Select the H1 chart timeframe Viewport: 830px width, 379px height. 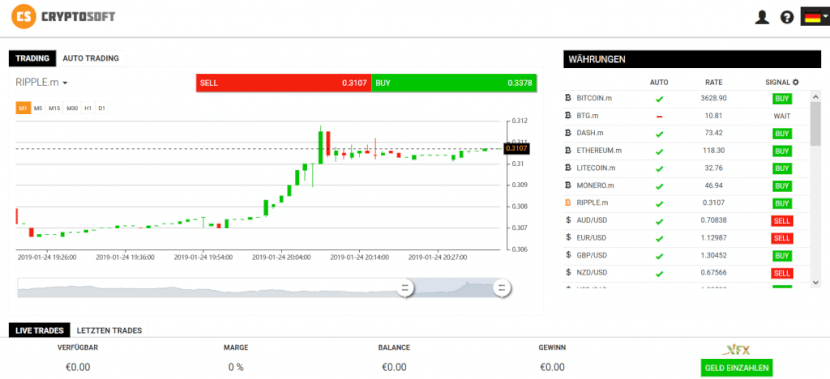pos(88,108)
